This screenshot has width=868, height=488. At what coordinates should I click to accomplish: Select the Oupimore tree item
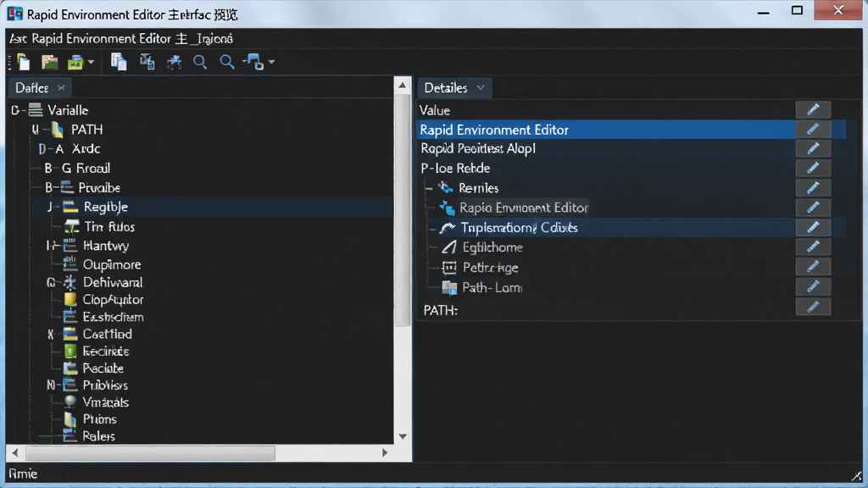click(x=112, y=264)
